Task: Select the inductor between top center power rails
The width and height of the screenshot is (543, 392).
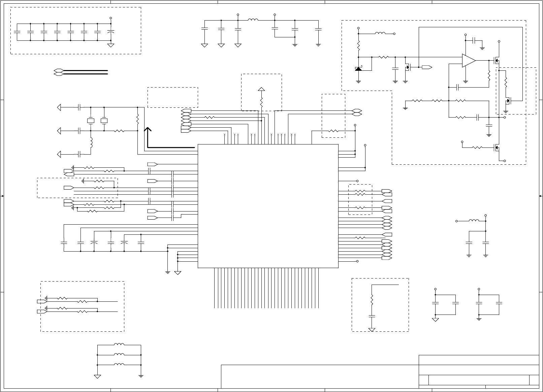Action: 253,20
